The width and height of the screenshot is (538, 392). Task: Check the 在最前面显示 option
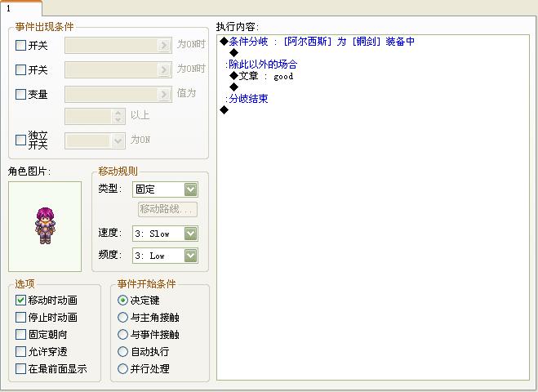[x=20, y=369]
